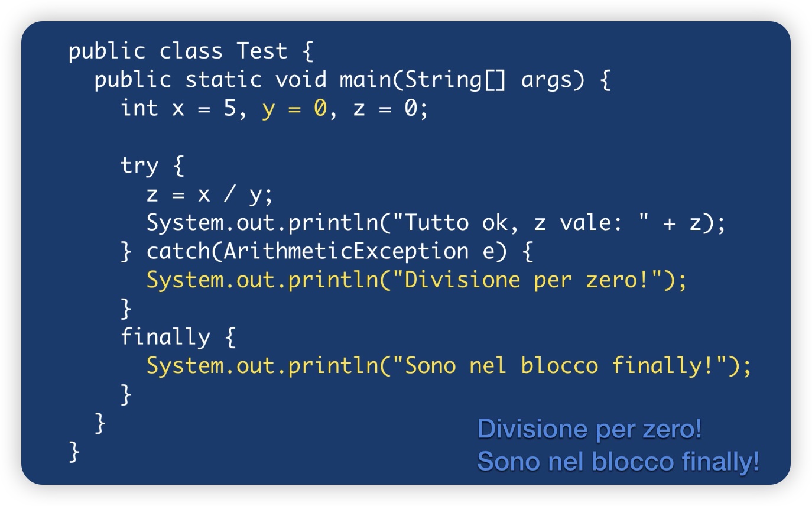The width and height of the screenshot is (812, 506).
Task: Click the yellow 'Sono nel blocco finally!' println
Action: click(x=449, y=366)
